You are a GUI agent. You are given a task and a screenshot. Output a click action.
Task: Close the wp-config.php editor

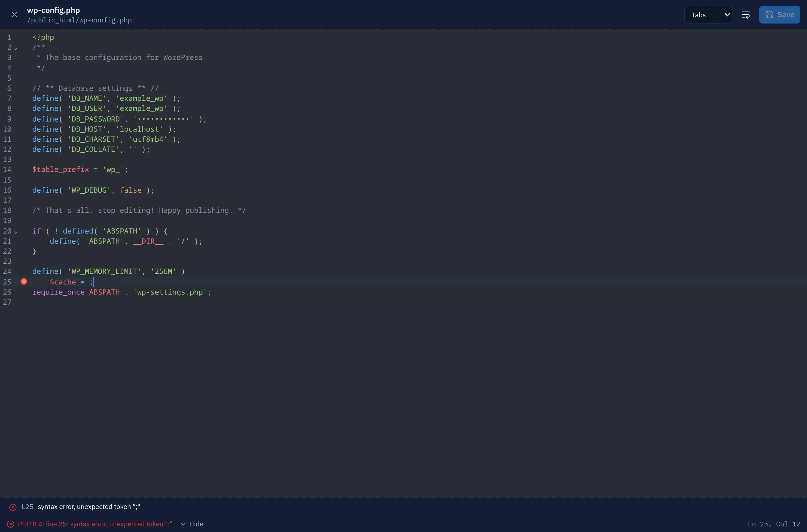pyautogui.click(x=14, y=15)
